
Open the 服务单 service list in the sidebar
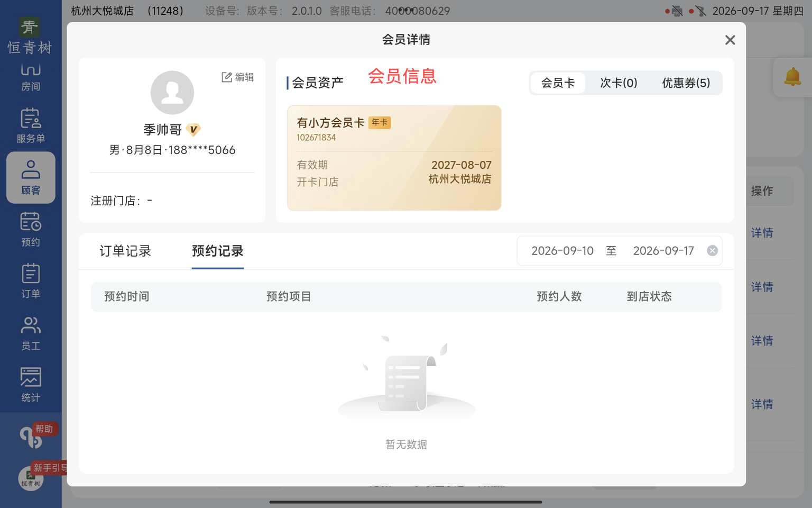pos(31,125)
